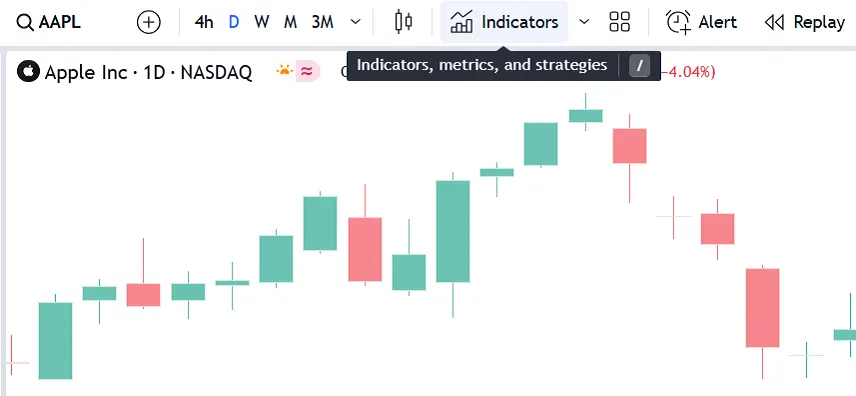Viewport: 856px width, 396px height.
Task: Click the orange sun market status icon
Action: (x=284, y=71)
